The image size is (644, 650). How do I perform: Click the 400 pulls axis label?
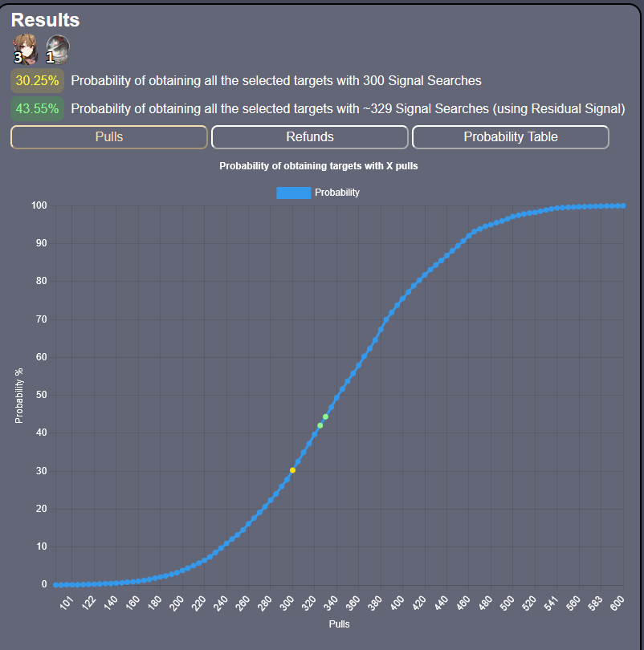pos(397,603)
